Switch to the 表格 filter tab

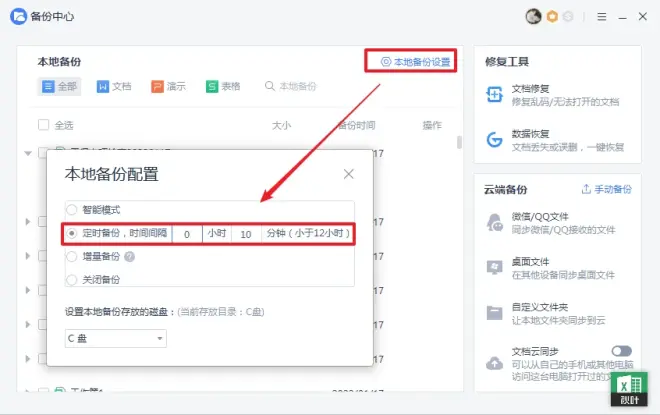coord(223,86)
